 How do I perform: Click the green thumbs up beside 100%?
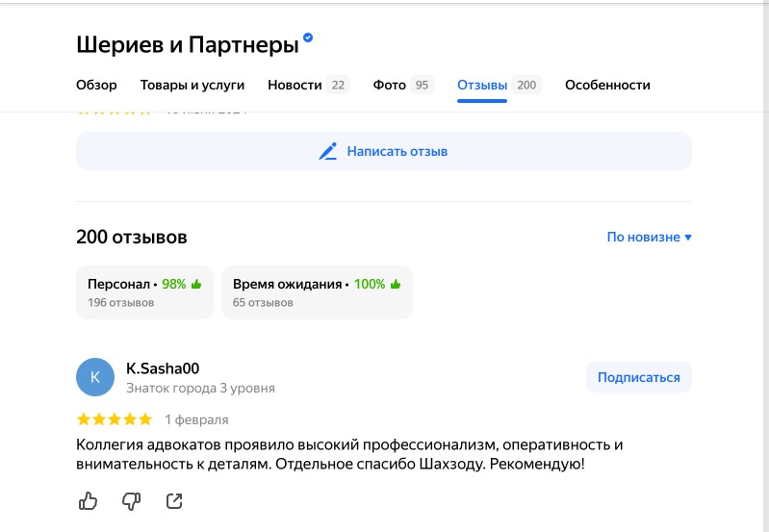tap(396, 284)
